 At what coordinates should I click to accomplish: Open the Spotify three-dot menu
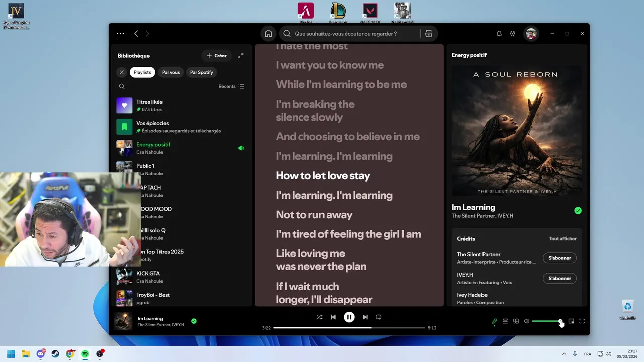click(120, 34)
